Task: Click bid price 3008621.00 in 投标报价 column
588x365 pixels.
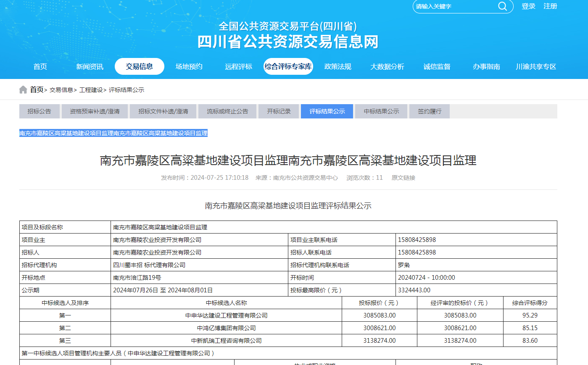Action: 380,328
